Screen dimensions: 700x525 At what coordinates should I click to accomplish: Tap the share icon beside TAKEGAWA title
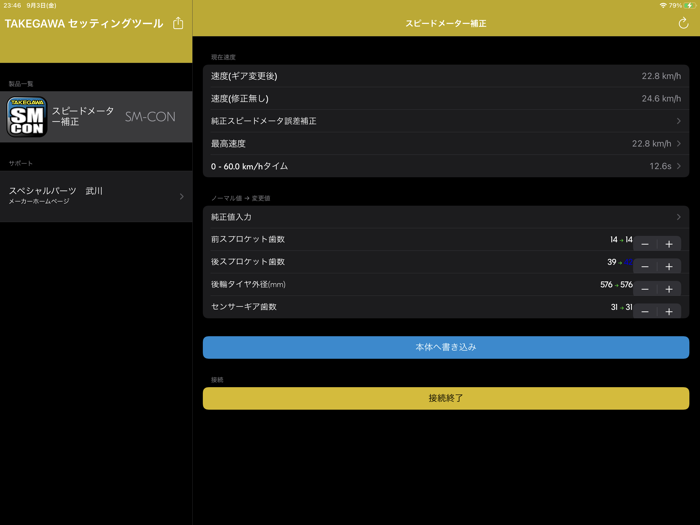tap(178, 23)
